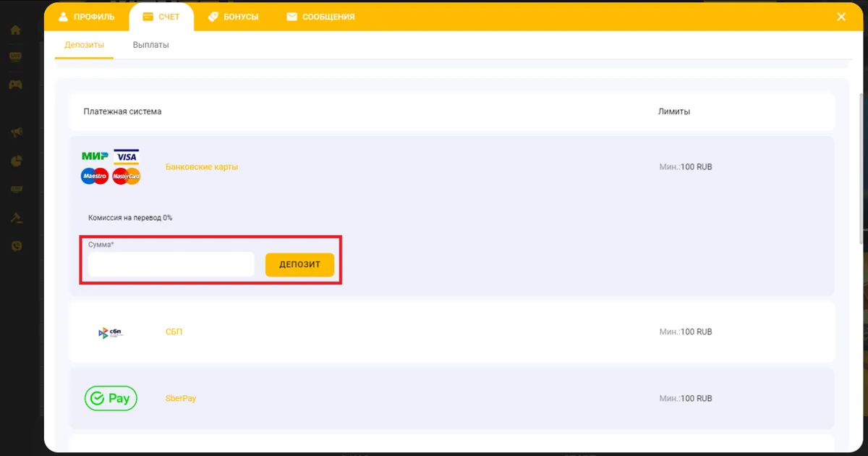Open the Профиль tab
The width and height of the screenshot is (868, 456).
pos(85,17)
